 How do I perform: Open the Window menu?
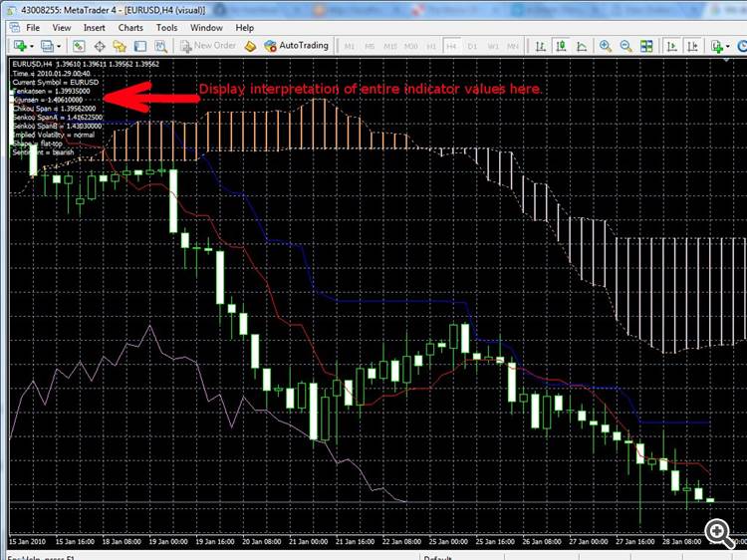click(206, 28)
